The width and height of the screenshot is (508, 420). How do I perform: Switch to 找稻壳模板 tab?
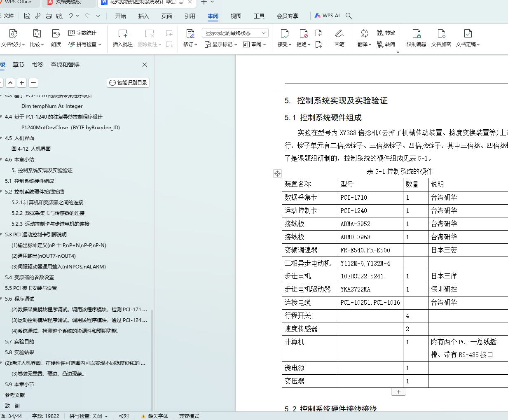pos(68,2)
